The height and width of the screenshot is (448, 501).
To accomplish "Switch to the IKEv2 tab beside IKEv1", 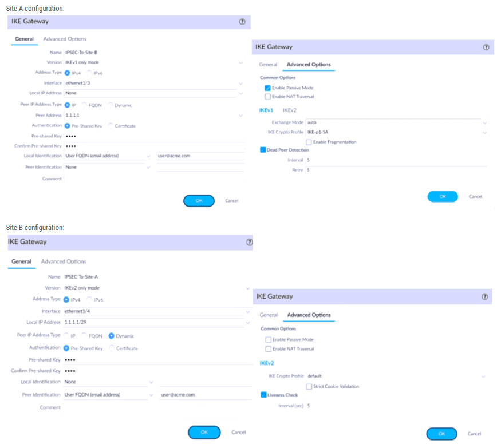I will (290, 110).
